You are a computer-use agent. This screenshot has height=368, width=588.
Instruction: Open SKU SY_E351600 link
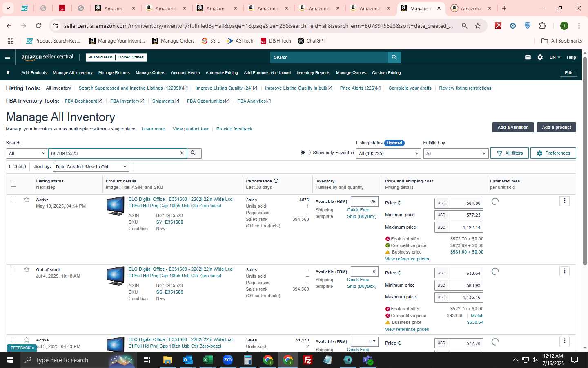click(169, 222)
